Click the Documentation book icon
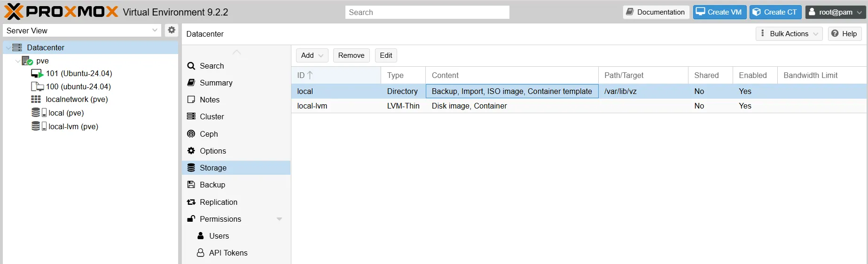 click(630, 12)
